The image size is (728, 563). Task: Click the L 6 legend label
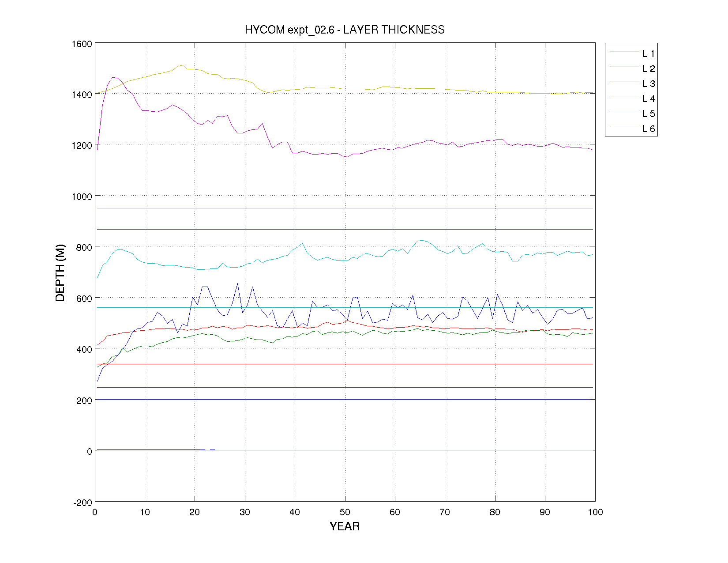coord(648,129)
